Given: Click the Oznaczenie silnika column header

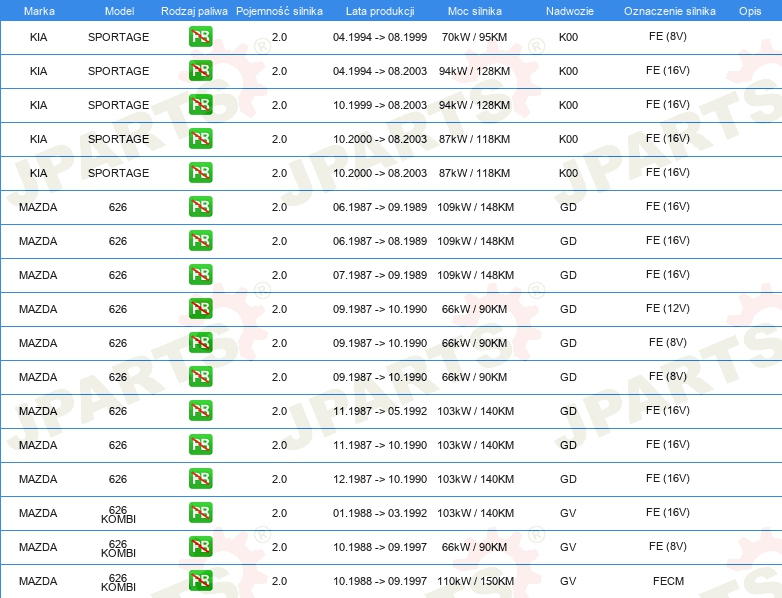Looking at the screenshot, I should 669,11.
